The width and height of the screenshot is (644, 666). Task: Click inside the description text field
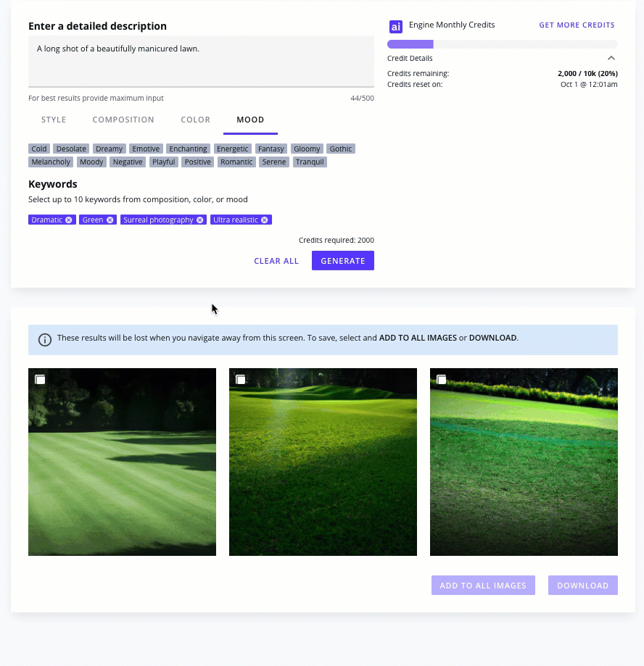(x=201, y=62)
